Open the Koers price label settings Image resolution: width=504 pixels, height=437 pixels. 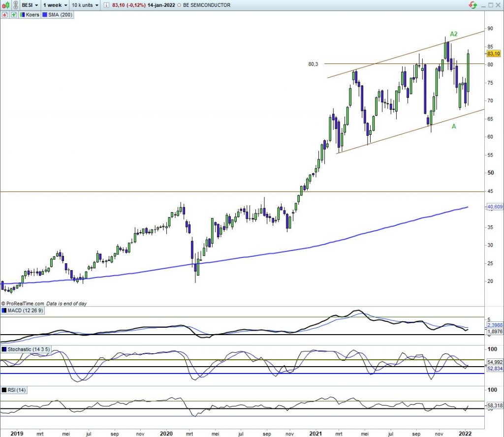coord(31,15)
